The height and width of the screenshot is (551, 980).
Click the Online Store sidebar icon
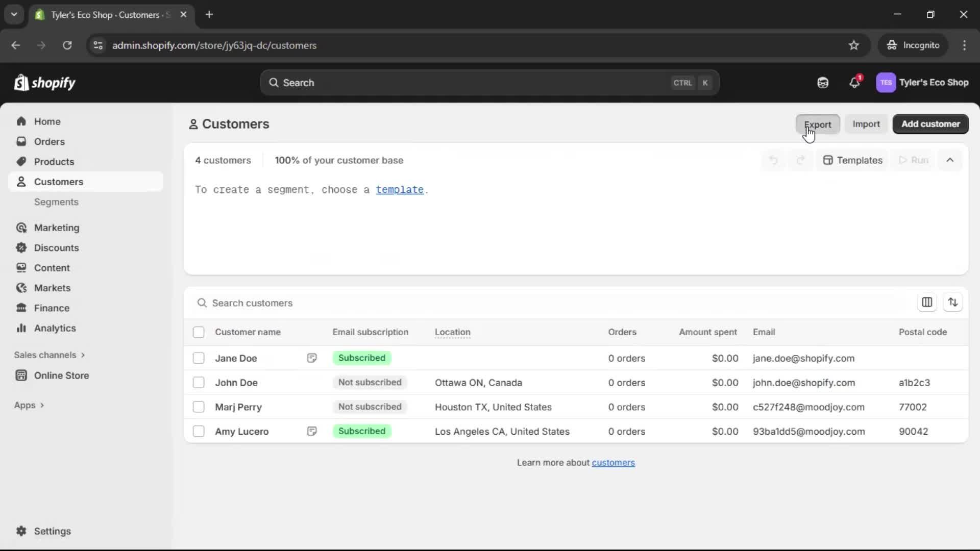pos(21,375)
